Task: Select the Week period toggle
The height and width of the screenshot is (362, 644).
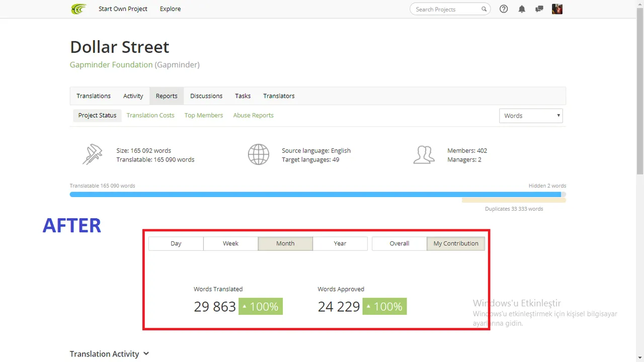Action: (x=230, y=243)
